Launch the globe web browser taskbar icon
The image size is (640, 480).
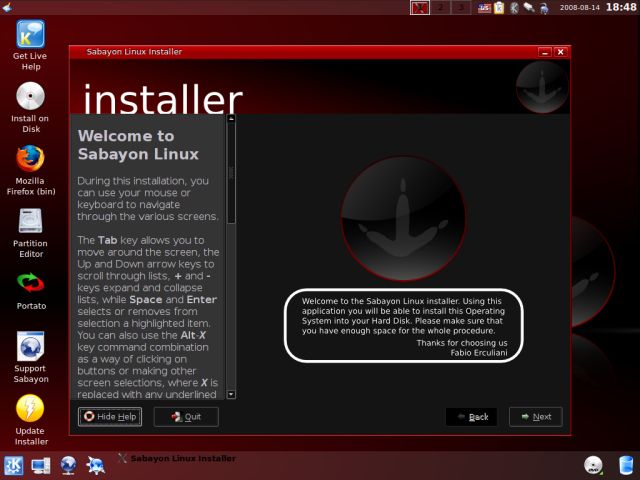coord(68,466)
